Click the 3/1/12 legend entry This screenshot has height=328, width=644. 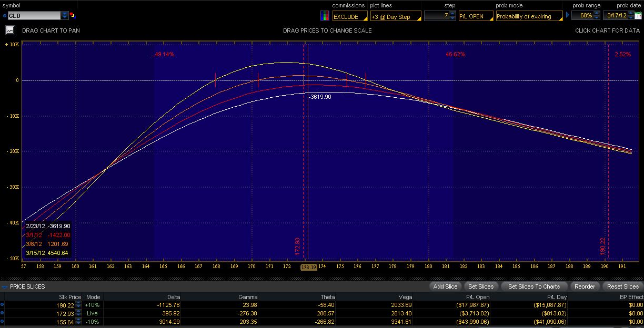[48, 235]
